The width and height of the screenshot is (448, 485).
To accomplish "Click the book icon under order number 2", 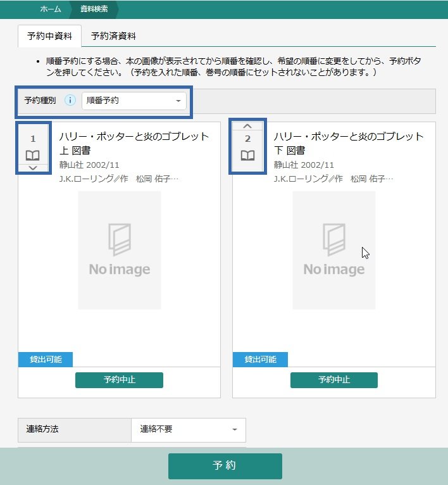I will [247, 155].
